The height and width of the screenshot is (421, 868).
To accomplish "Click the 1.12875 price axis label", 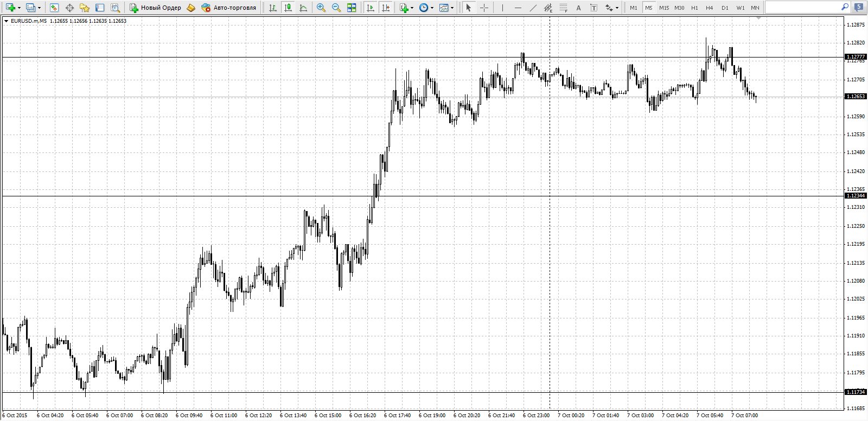I will tap(856, 25).
